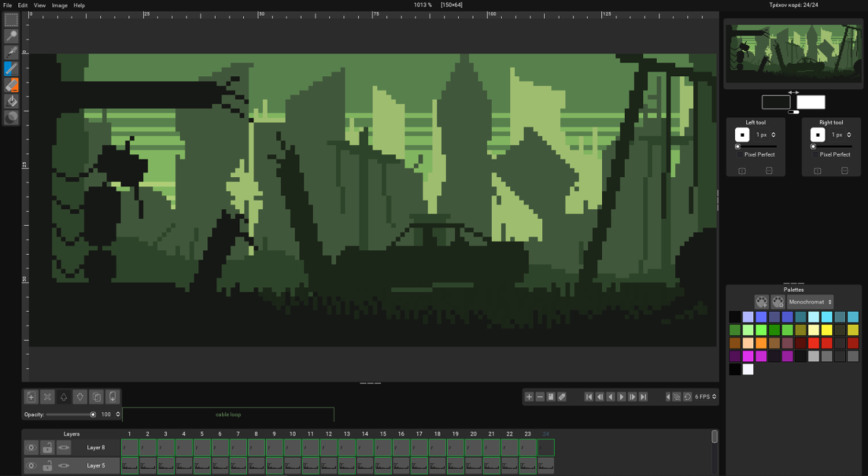Click the cable loop animation tag
This screenshot has height=476, width=868.
(x=229, y=414)
